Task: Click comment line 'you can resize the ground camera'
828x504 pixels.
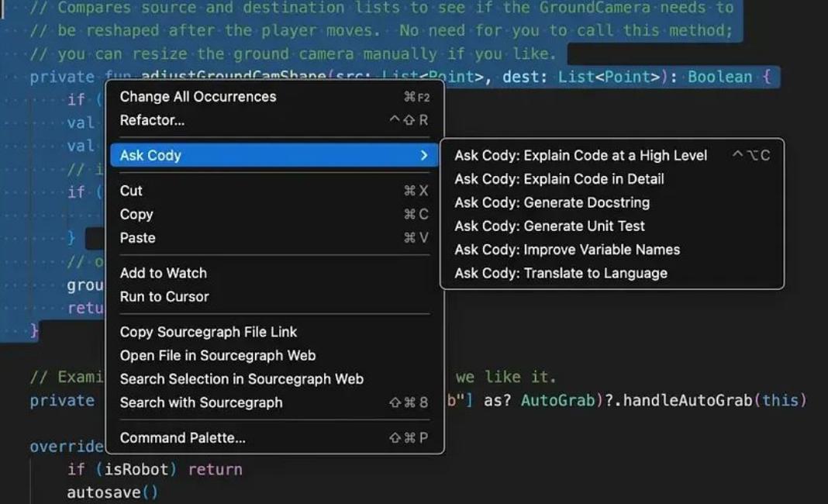Action: tap(293, 54)
